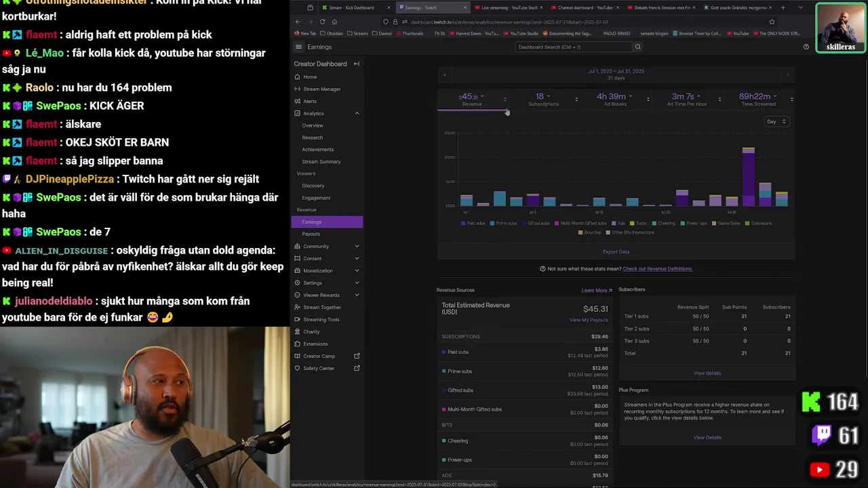Focus the Dashboard Search field

click(574, 47)
